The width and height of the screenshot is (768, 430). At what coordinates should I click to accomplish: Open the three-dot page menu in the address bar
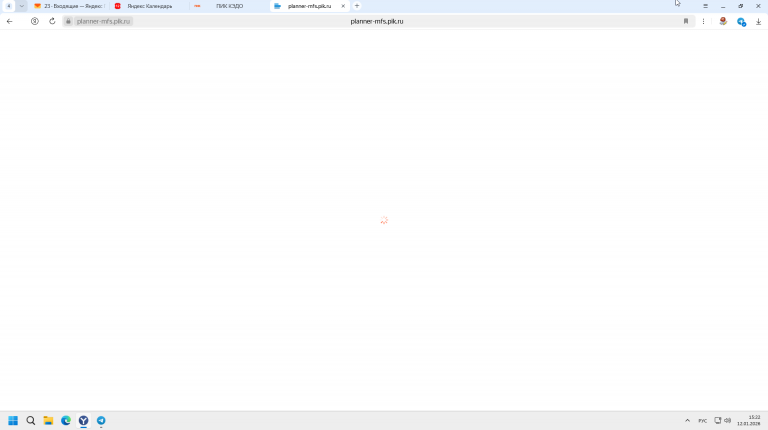point(703,22)
